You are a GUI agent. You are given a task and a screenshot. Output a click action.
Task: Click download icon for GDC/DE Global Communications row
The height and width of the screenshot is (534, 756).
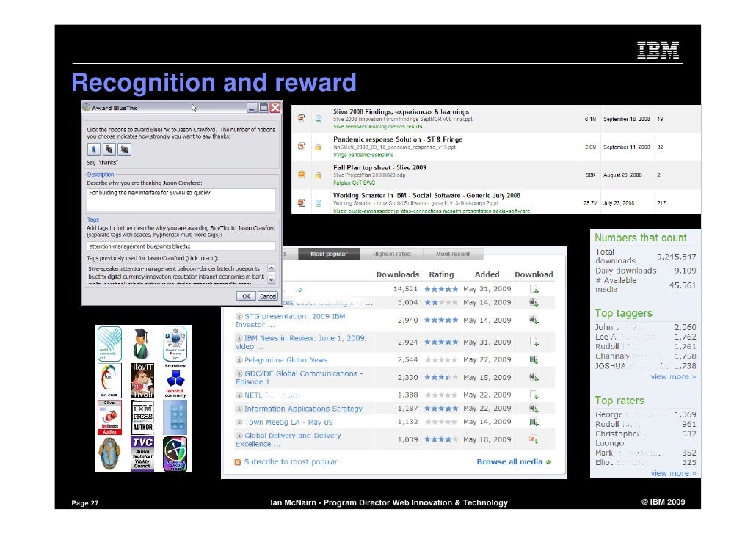[x=534, y=377]
